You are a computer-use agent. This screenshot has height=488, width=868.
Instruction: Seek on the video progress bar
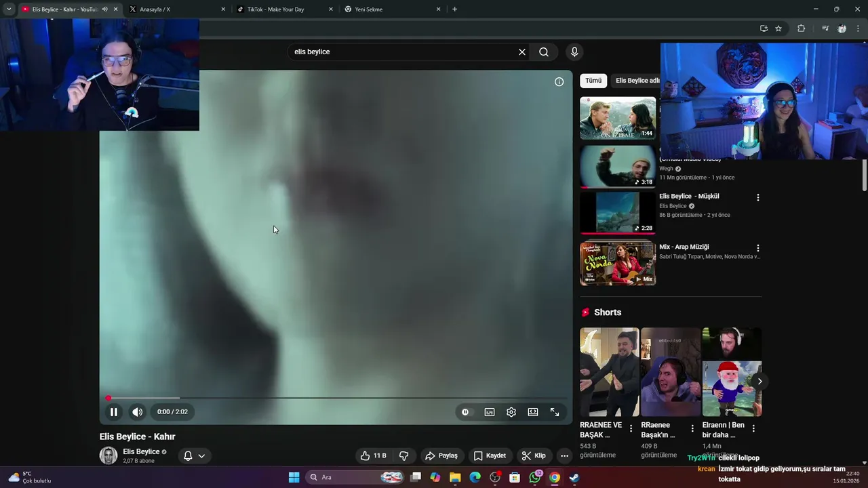point(337,398)
